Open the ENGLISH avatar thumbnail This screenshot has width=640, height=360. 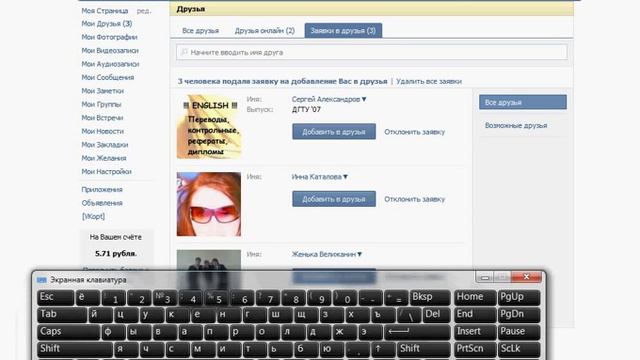(x=209, y=127)
